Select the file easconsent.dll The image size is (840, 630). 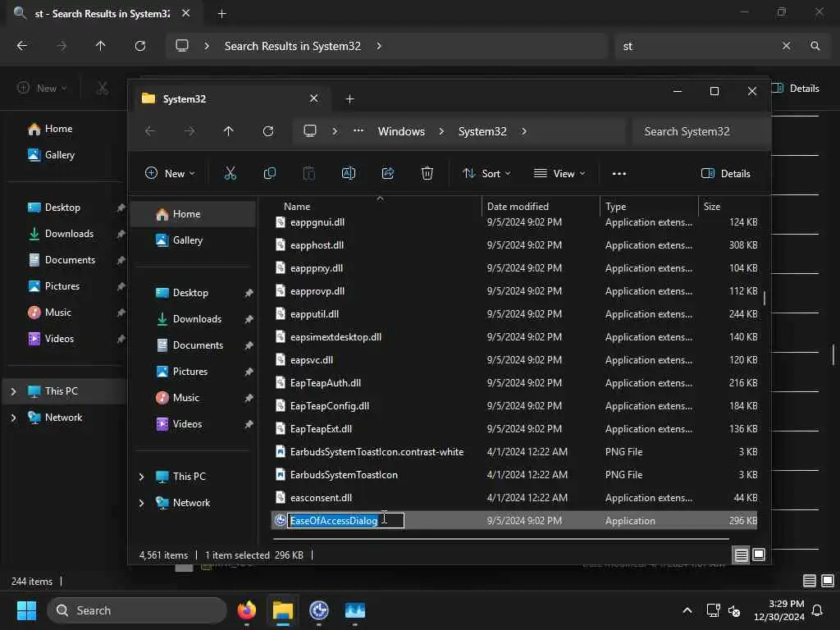click(514, 498)
